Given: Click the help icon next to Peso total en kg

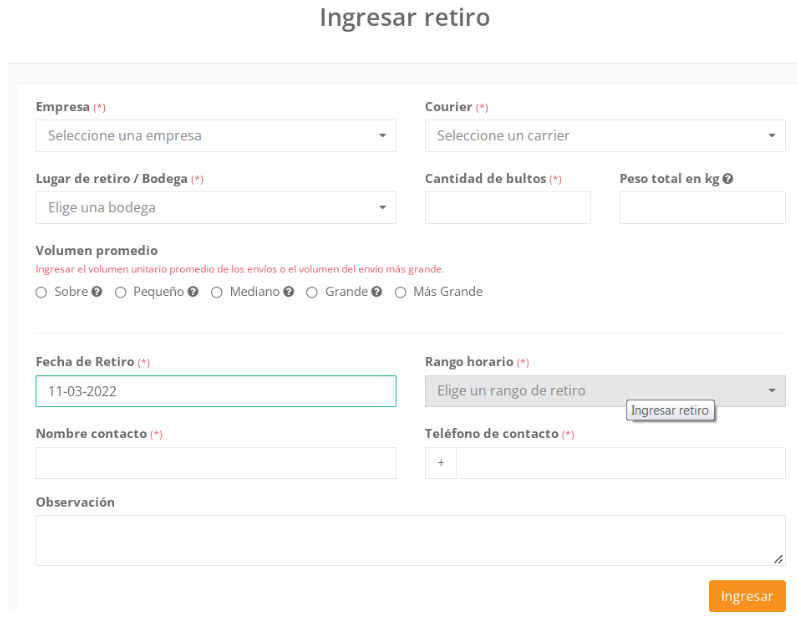Looking at the screenshot, I should pyautogui.click(x=727, y=179).
